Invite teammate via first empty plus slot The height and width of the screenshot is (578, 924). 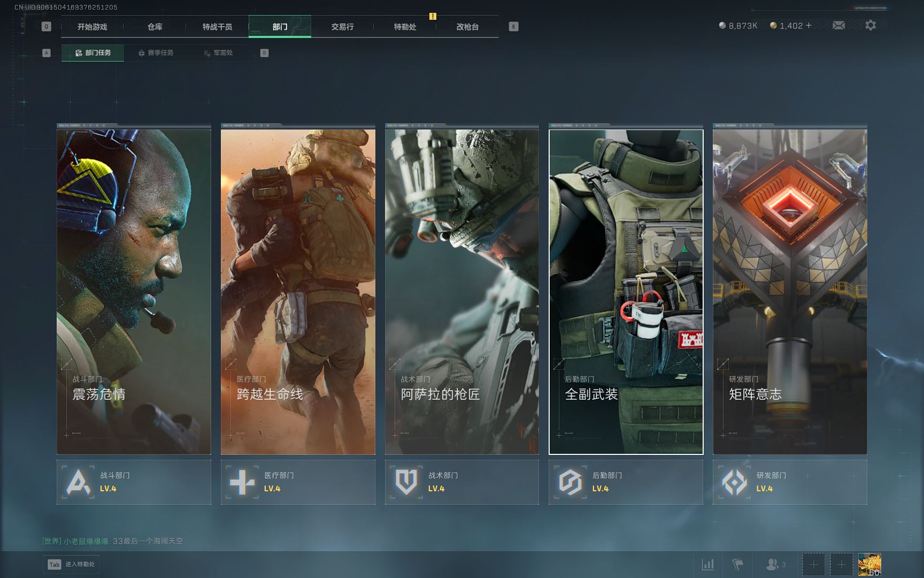coord(813,565)
